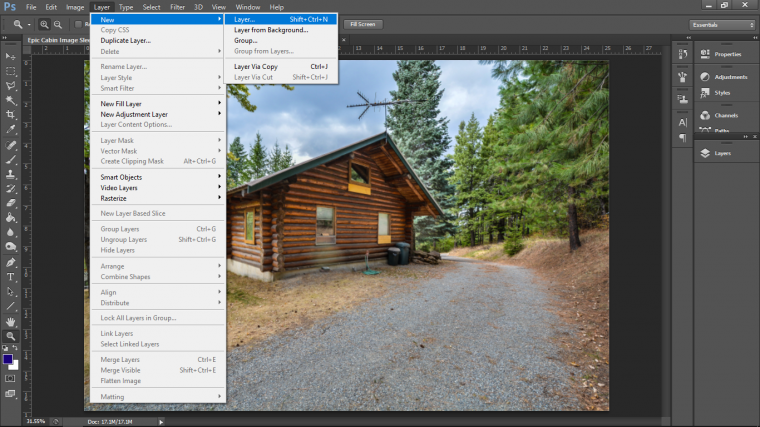Viewport: 760px width, 427px height.
Task: Select the Magic Wand tool
Action: point(10,100)
